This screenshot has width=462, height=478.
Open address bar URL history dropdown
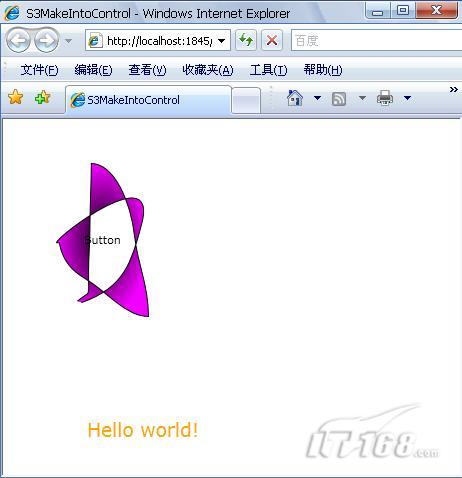point(221,41)
